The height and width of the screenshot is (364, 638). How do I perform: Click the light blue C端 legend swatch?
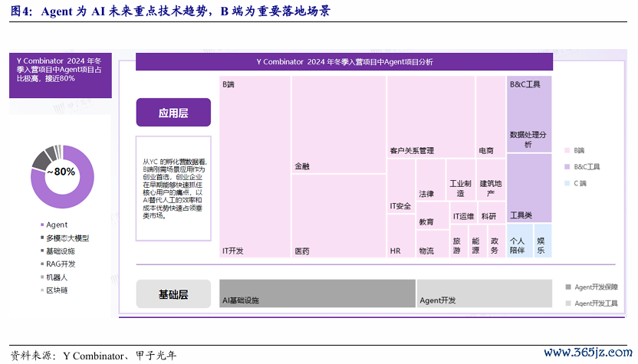coord(567,183)
